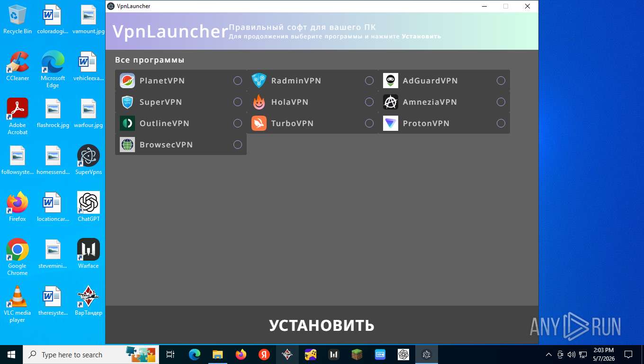Viewport: 644px width, 364px height.
Task: Open CCleaner desktop shortcut
Action: (18, 66)
